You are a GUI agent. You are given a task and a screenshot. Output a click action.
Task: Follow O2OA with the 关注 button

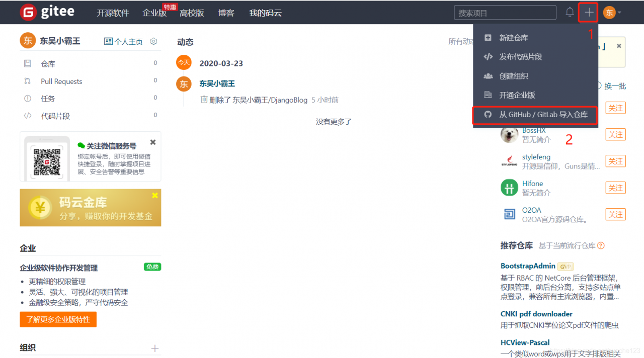pos(615,214)
